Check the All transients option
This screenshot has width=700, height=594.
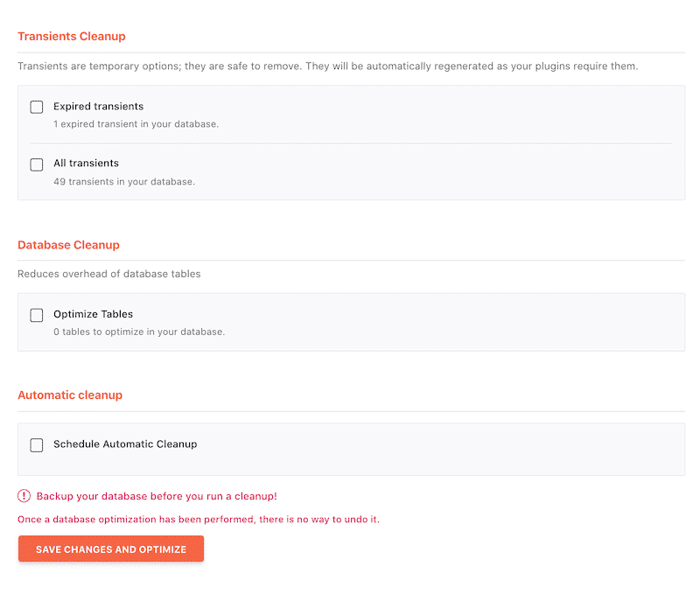[x=35, y=164]
